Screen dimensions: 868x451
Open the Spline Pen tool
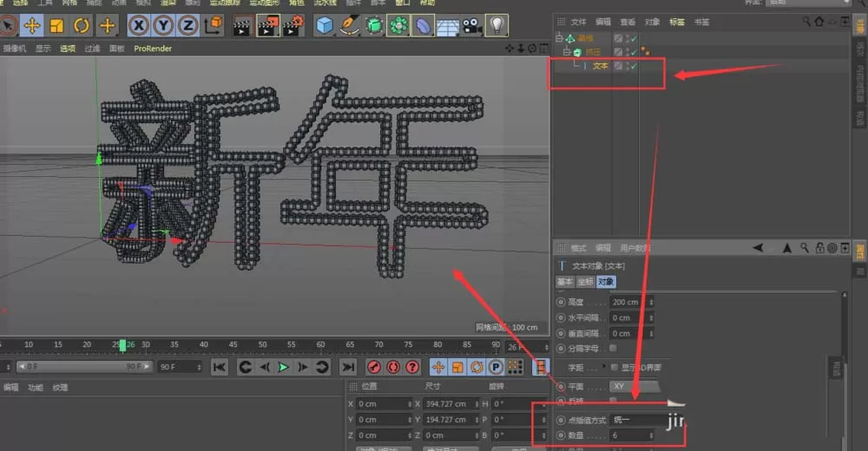pyautogui.click(x=349, y=25)
